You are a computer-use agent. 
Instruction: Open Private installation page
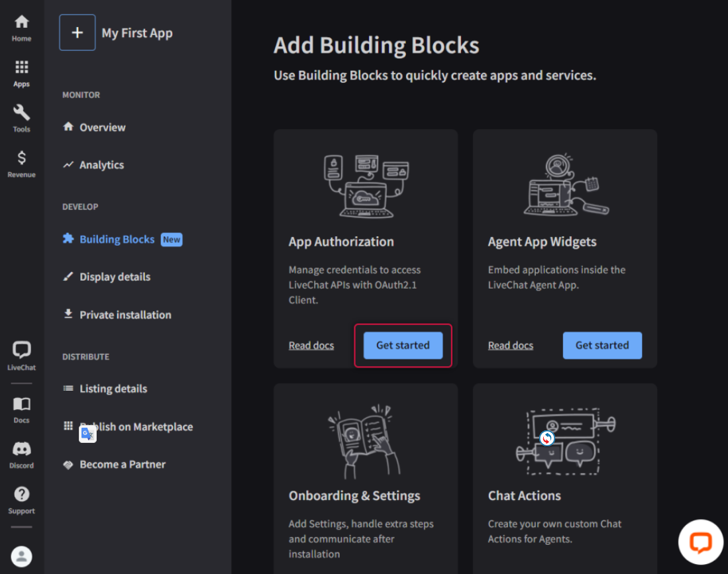[x=125, y=315]
